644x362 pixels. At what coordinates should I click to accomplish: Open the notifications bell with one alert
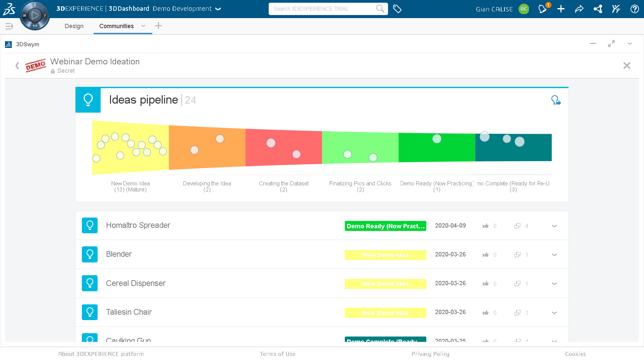tap(542, 9)
